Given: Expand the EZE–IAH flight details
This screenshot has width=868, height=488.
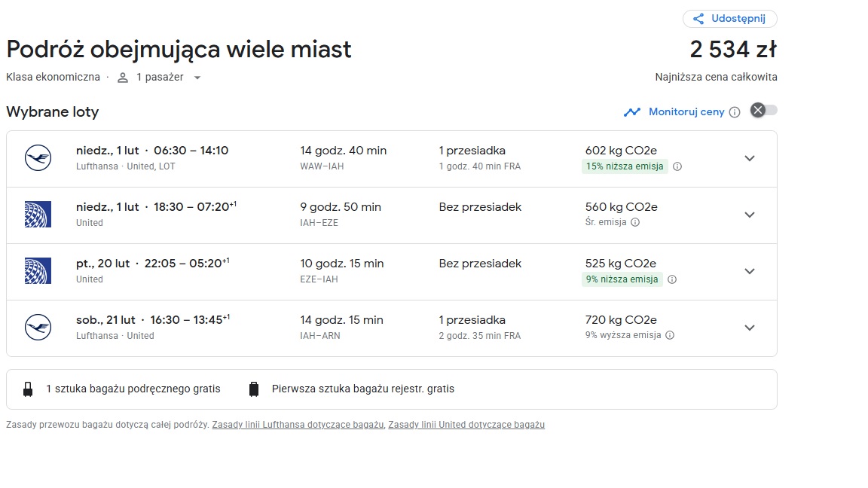Looking at the screenshot, I should coord(750,271).
